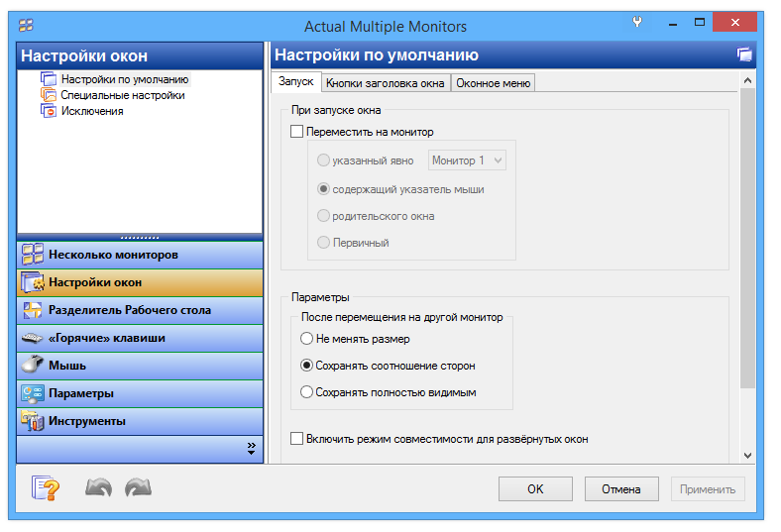Select Специальные настройки in the tree
Image resolution: width=781 pixels, height=532 pixels.
[x=123, y=95]
